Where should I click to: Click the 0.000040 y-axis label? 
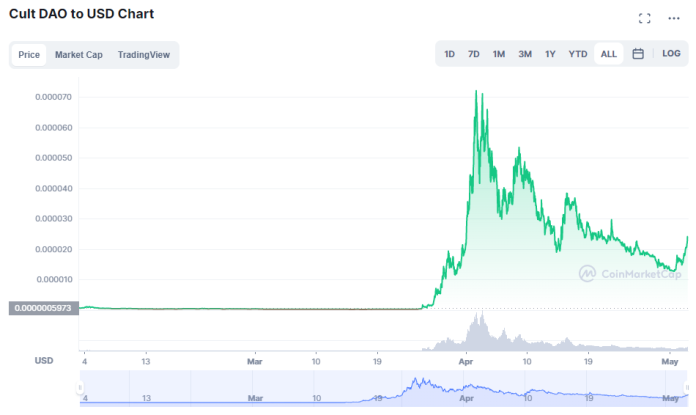click(53, 188)
